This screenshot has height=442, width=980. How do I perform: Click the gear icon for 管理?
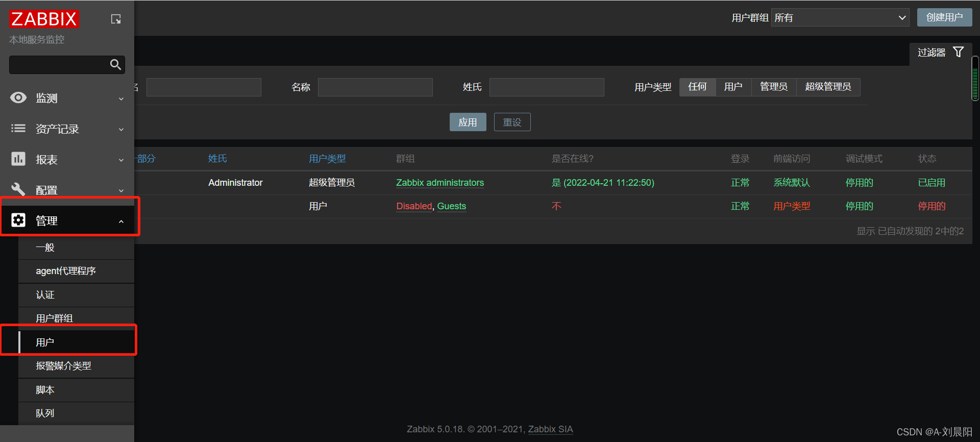[18, 220]
